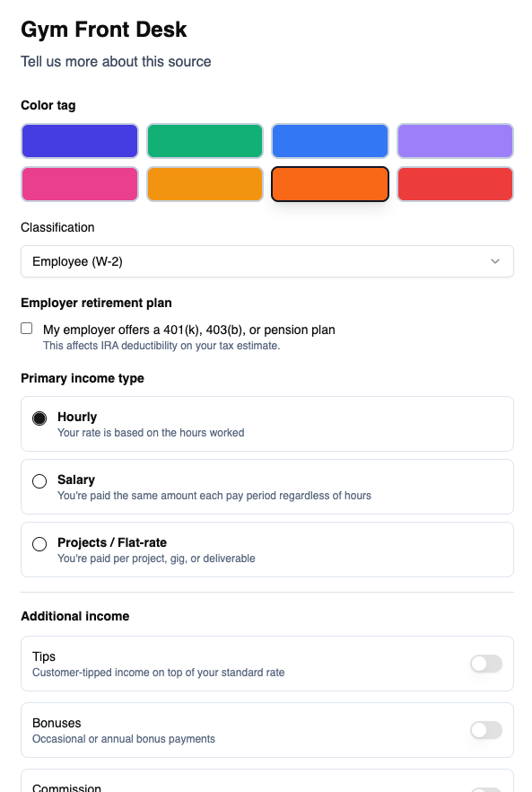Select the lavender purple color tag
532x792 pixels.
[455, 141]
